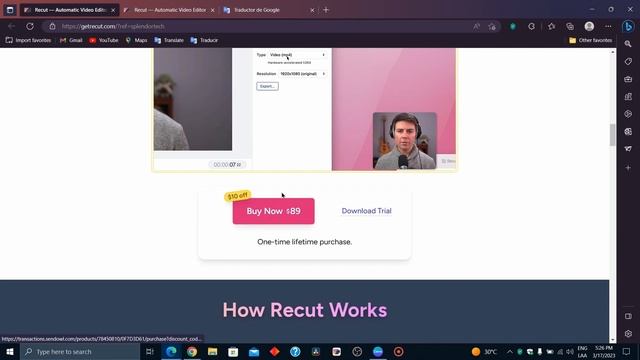
Task: Open the notification center icon
Action: [x=627, y=351]
